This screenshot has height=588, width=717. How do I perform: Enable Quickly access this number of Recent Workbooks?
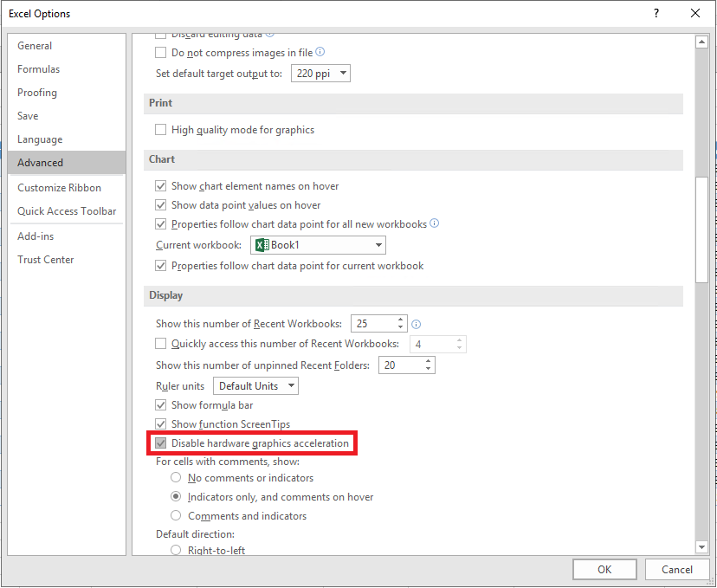(x=160, y=344)
